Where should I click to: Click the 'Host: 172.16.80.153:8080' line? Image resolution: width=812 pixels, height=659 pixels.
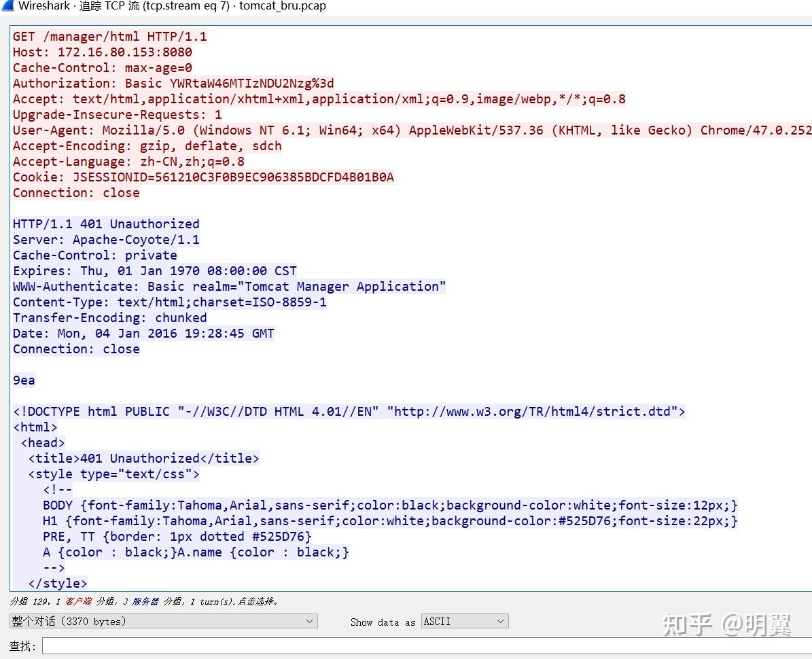click(103, 52)
